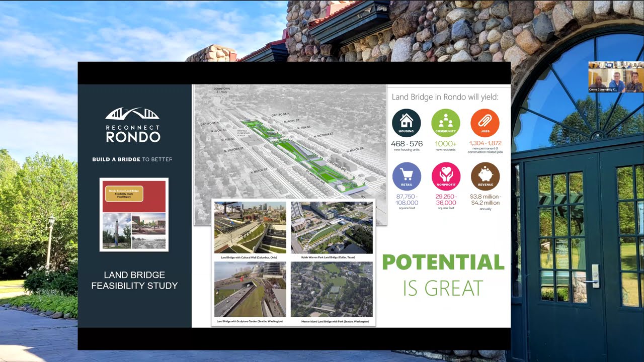The image size is (644, 362).
Task: Select the '29,250 - 36,000' nonprofit square feet figure
Action: 445,200
